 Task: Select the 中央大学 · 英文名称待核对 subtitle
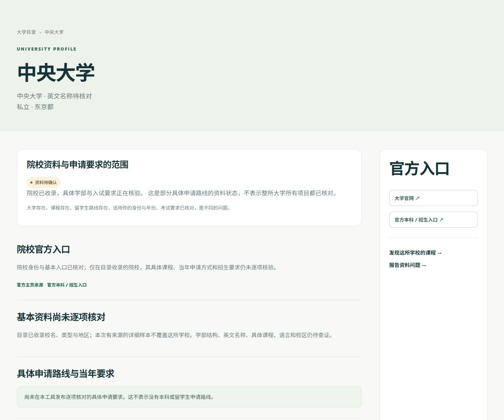[x=54, y=96]
